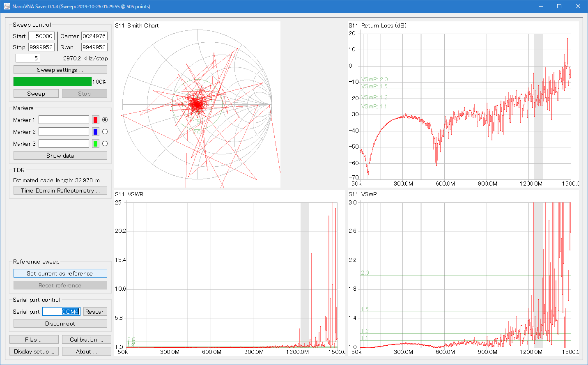Open Time Domain Reflectometry window

pyautogui.click(x=60, y=191)
